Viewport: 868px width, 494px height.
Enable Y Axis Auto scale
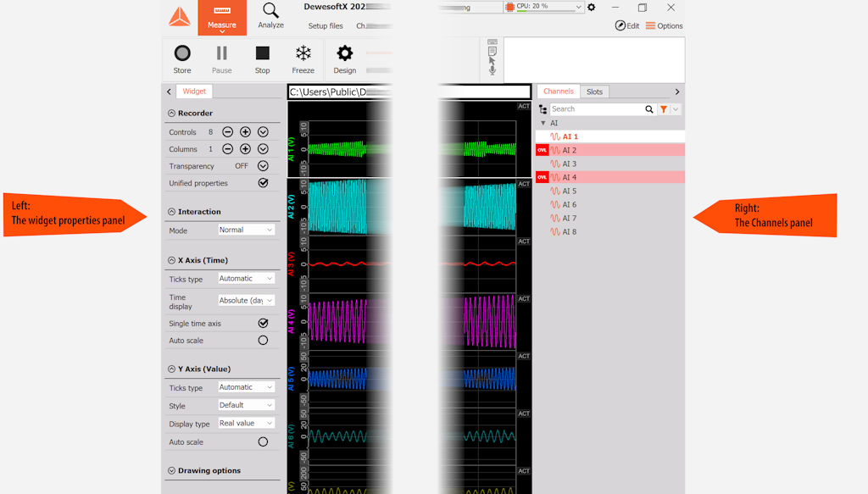(x=263, y=441)
